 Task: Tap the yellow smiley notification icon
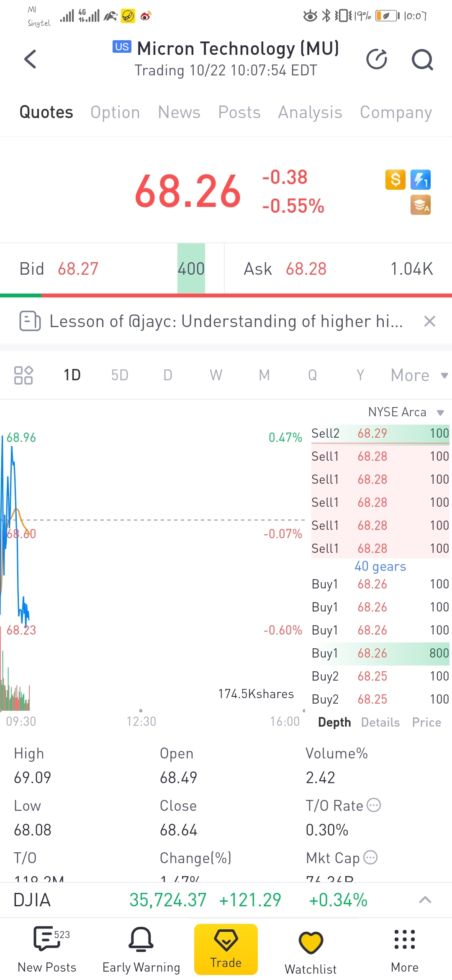point(128,16)
